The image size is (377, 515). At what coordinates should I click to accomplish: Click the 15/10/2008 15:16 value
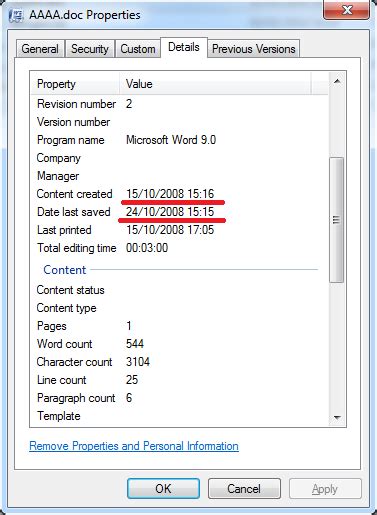pos(170,194)
